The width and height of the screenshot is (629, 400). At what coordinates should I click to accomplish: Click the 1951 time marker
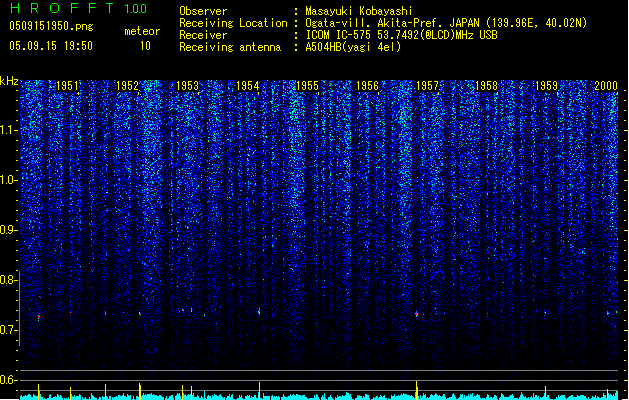[x=67, y=86]
